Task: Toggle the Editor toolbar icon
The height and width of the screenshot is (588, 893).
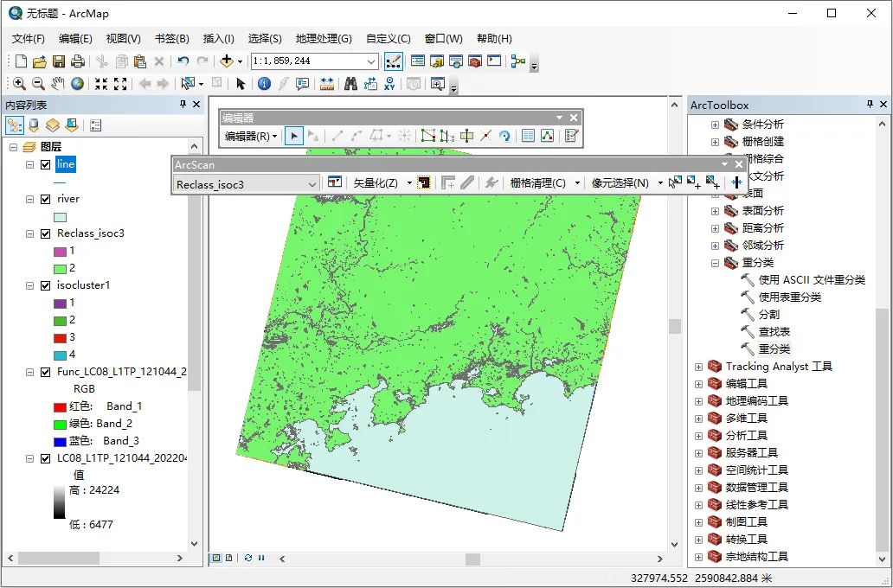Action: click(394, 61)
